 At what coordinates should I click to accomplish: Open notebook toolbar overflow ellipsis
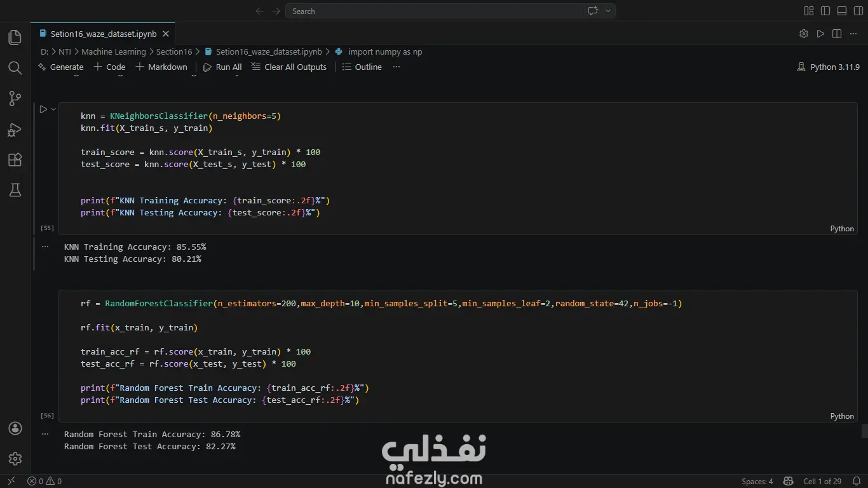pyautogui.click(x=397, y=67)
